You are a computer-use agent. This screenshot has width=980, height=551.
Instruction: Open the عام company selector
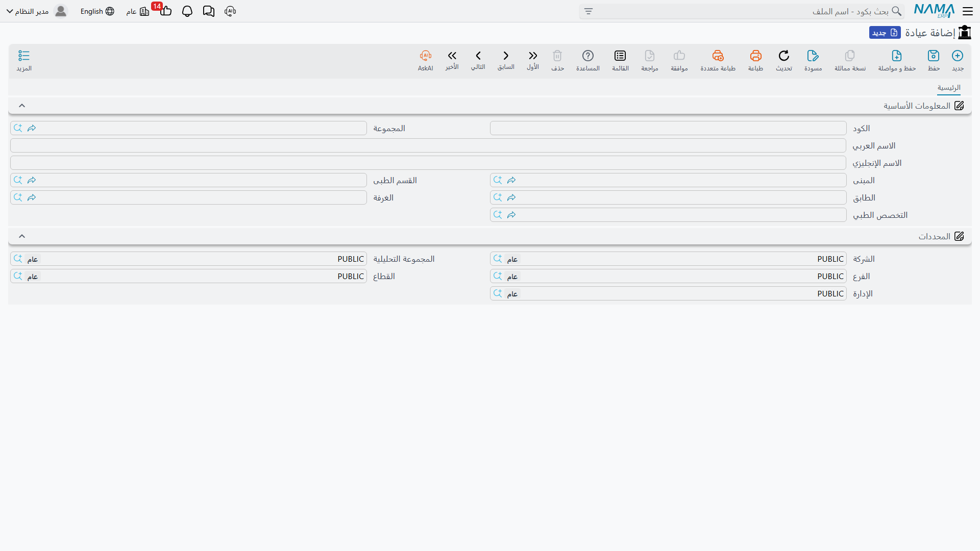point(137,11)
